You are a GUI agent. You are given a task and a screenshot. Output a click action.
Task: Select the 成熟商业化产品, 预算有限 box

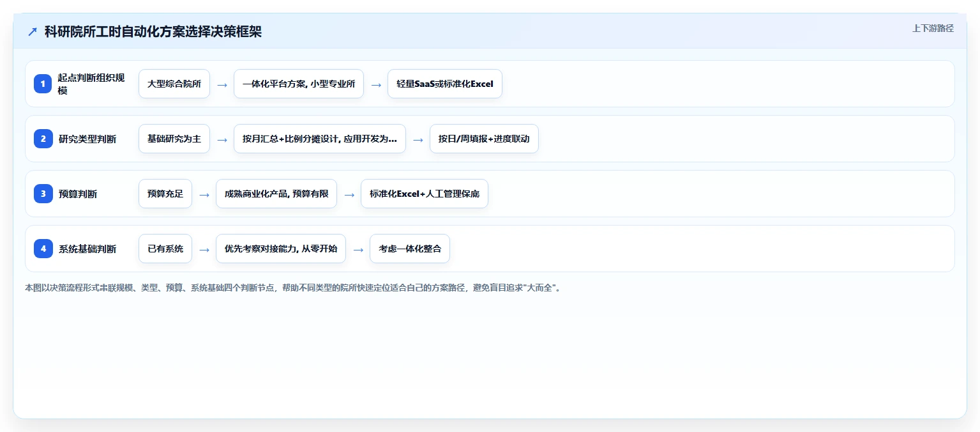pos(276,194)
